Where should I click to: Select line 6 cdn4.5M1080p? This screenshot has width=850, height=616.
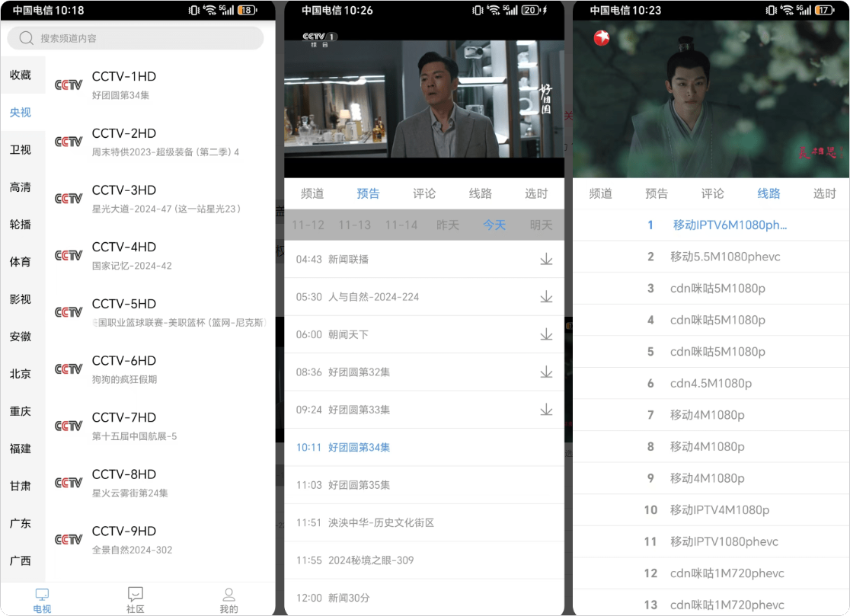tap(711, 384)
